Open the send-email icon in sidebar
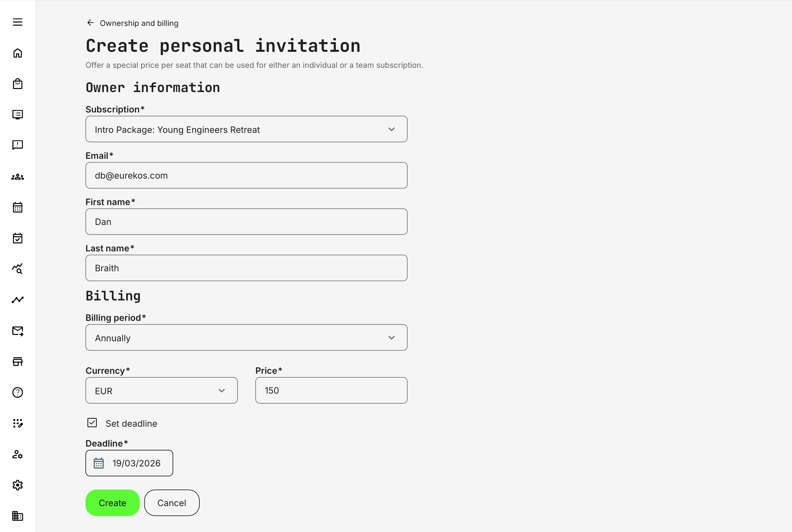Viewport: 792px width, 532px height. (17, 331)
